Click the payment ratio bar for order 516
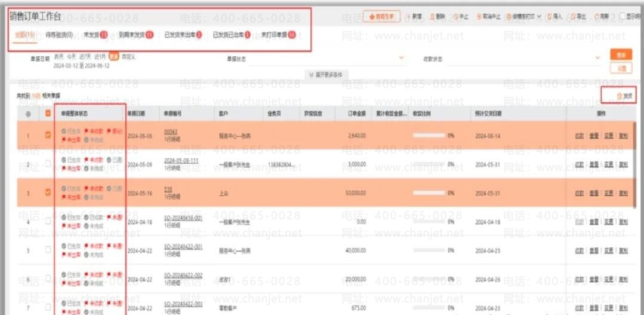Screen dimensions: 644x315 429,192
